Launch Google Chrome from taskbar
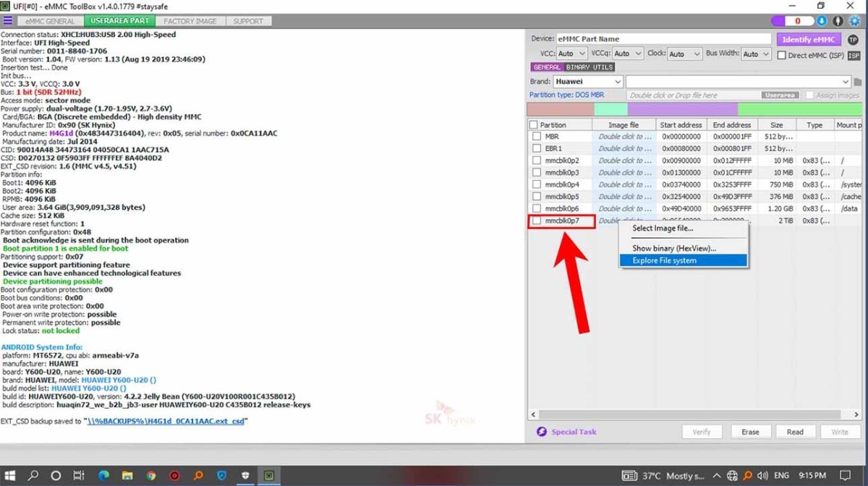The image size is (868, 486). [x=150, y=476]
